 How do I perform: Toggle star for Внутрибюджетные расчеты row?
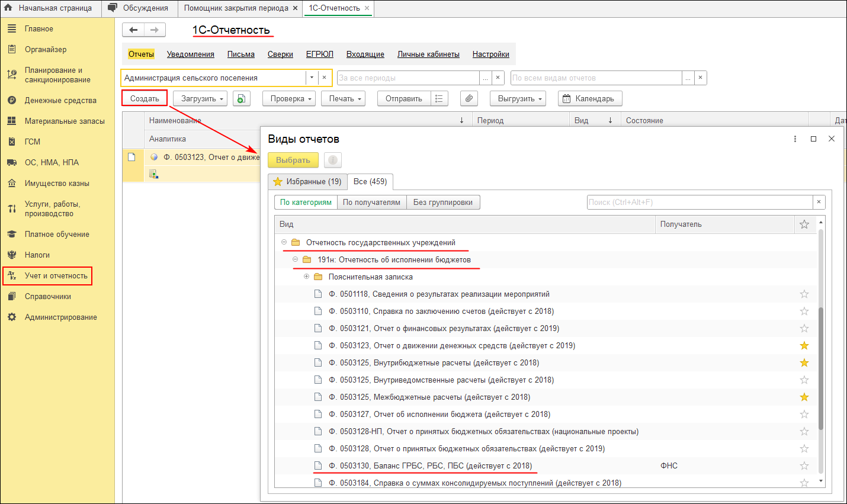coord(804,362)
